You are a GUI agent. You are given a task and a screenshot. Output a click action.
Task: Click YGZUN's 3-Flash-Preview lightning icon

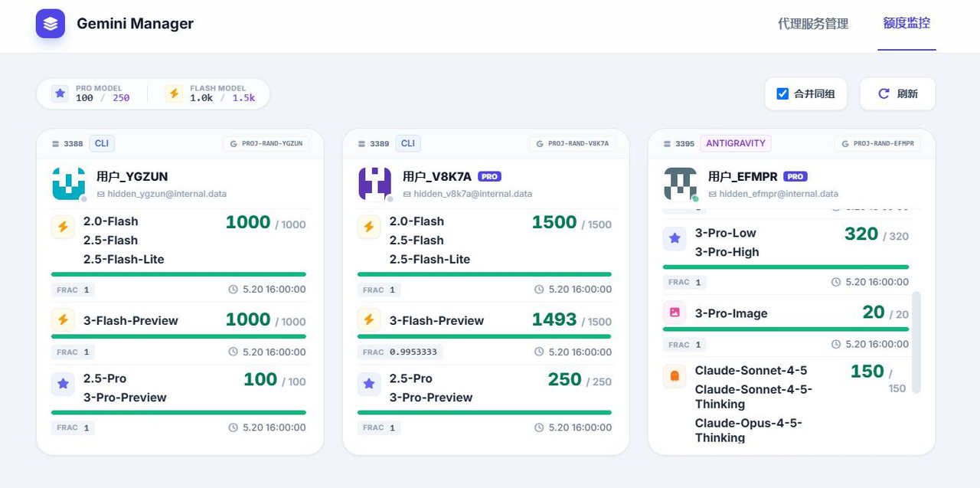click(63, 320)
